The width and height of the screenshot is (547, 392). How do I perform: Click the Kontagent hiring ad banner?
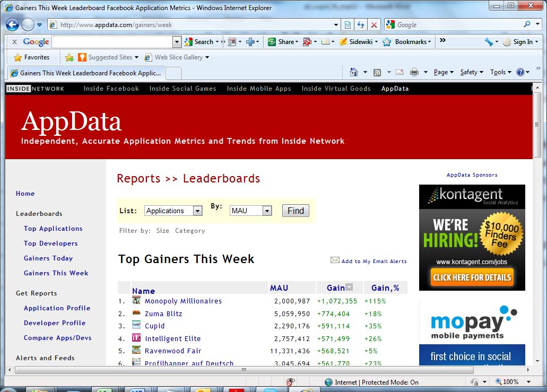tap(472, 238)
